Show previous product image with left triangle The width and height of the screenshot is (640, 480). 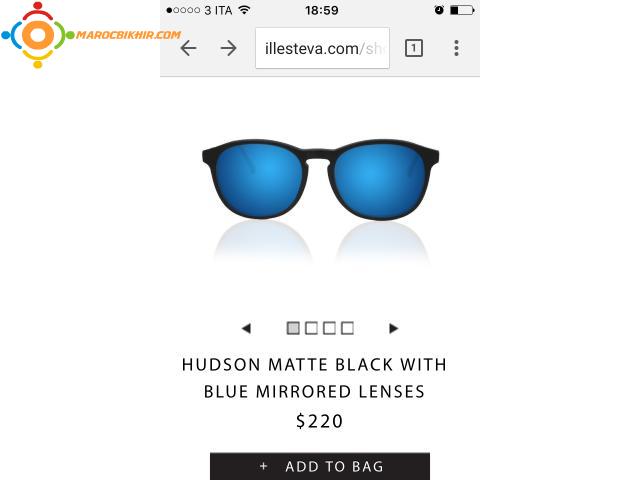(246, 328)
